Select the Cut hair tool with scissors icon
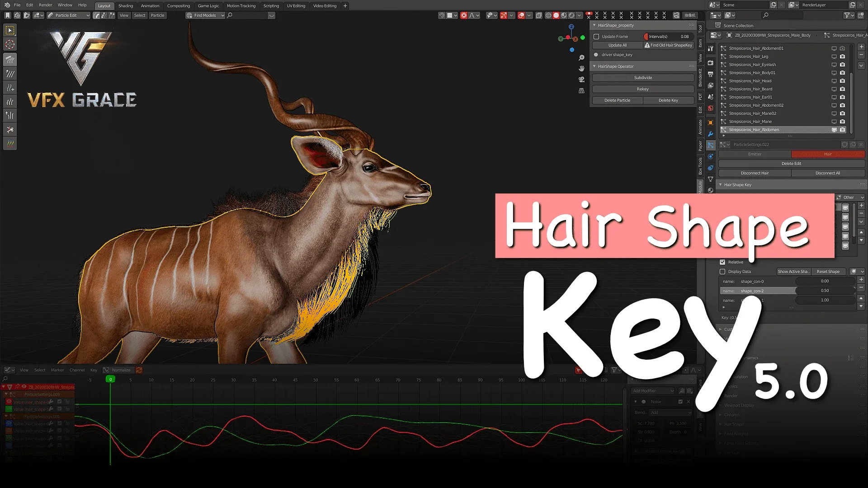This screenshot has width=868, height=488. 9,130
